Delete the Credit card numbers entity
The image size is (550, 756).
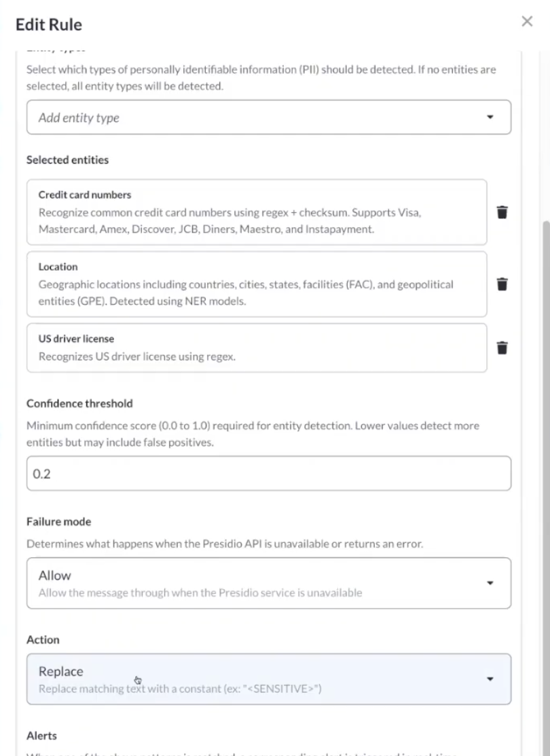502,212
